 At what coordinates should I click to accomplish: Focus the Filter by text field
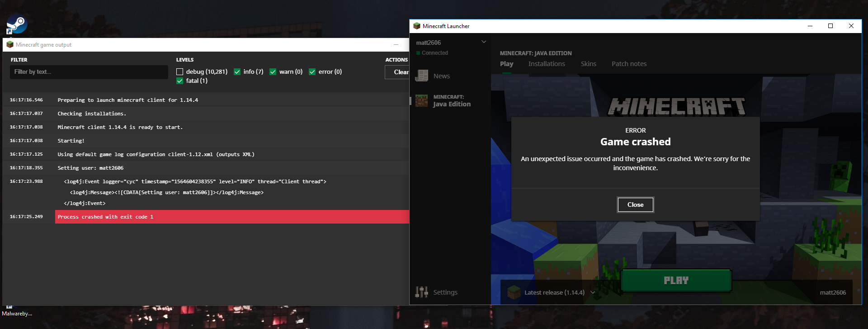89,72
